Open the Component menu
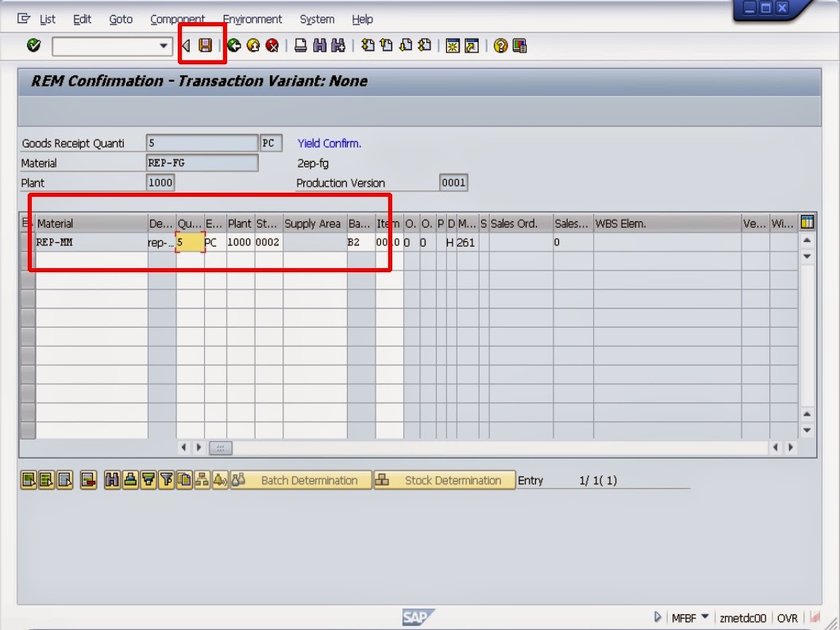Image resolution: width=840 pixels, height=630 pixels. pos(176,18)
